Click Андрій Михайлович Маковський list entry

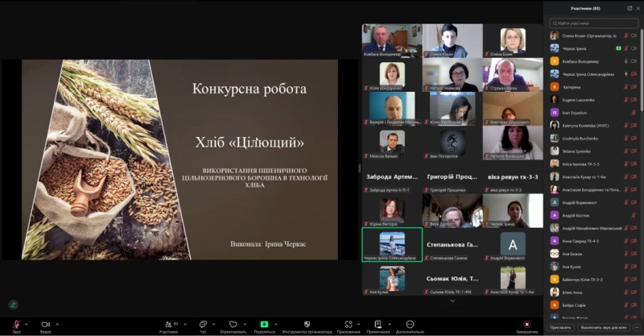pyautogui.click(x=594, y=228)
